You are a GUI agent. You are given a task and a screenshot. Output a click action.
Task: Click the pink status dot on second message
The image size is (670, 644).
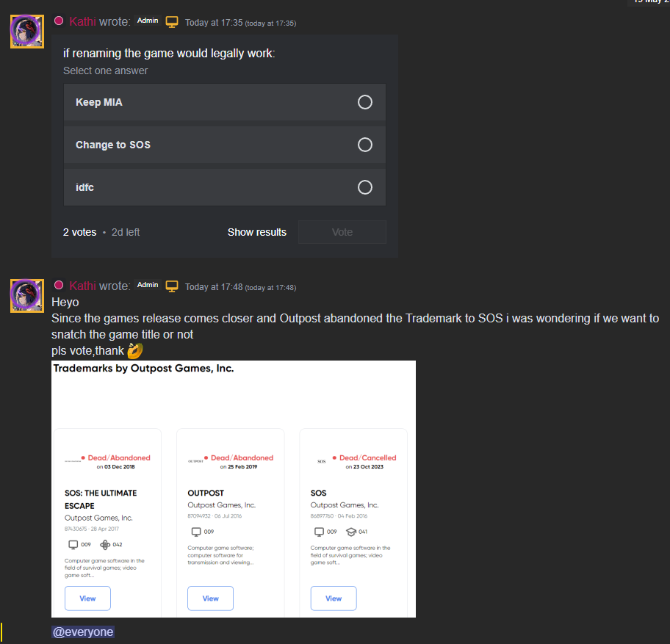point(59,285)
